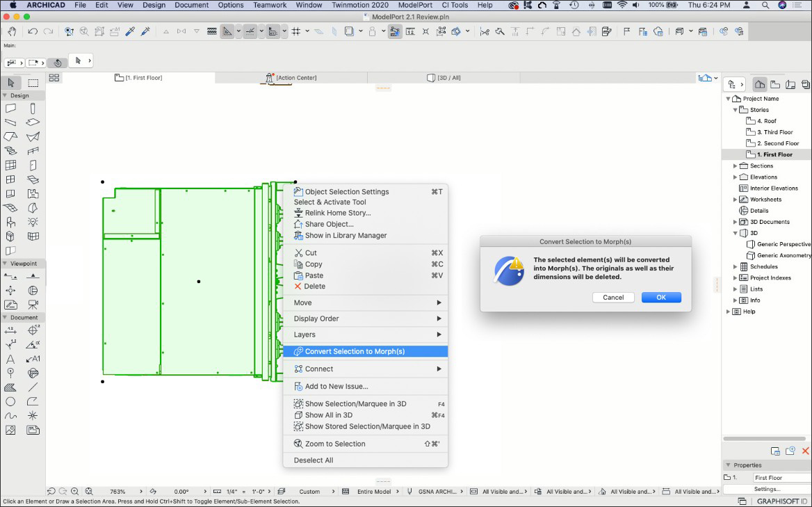Image resolution: width=812 pixels, height=507 pixels.
Task: Activate the Fill tool
Action: click(10, 387)
